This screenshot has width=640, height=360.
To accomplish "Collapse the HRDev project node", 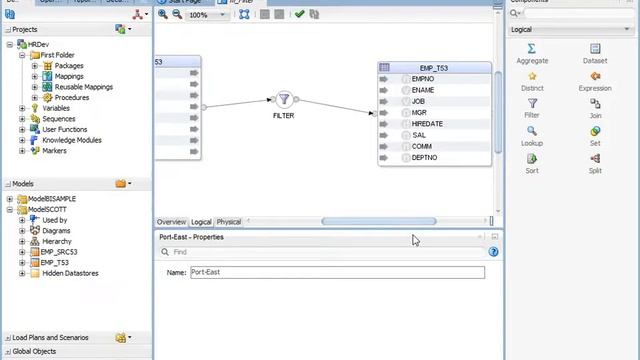I will click(x=10, y=44).
